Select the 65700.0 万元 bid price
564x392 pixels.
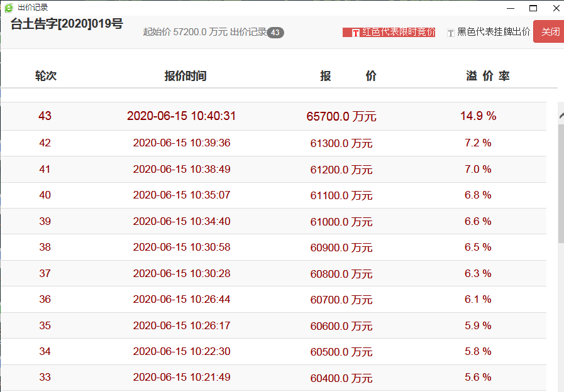[x=341, y=116]
